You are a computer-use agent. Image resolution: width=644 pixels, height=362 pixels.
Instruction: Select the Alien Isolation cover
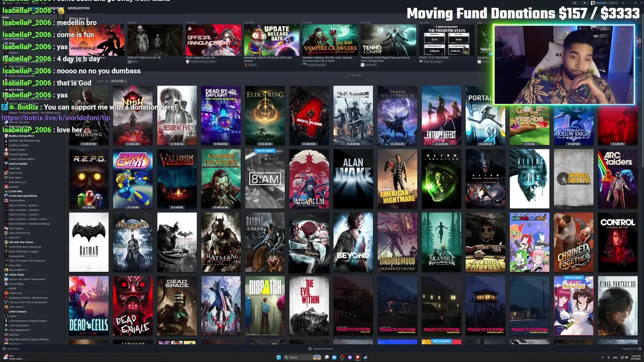point(441,178)
